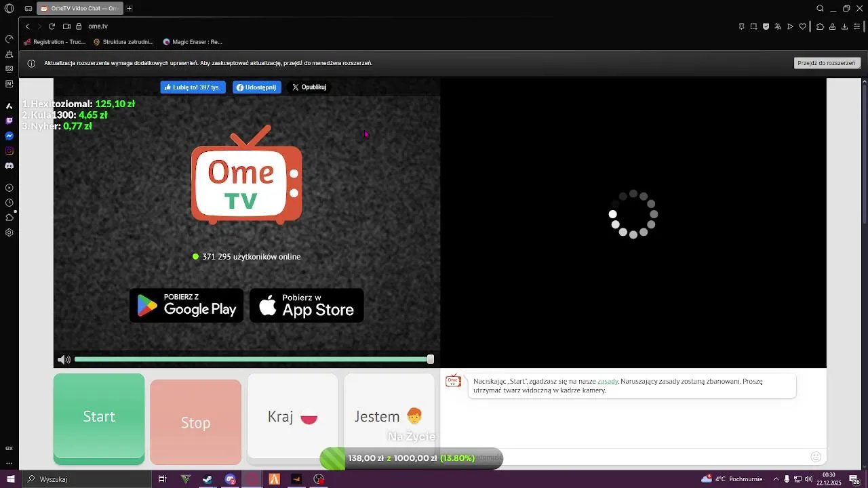The image size is (868, 488).
Task: Open the profile account icon
Action: tap(833, 26)
